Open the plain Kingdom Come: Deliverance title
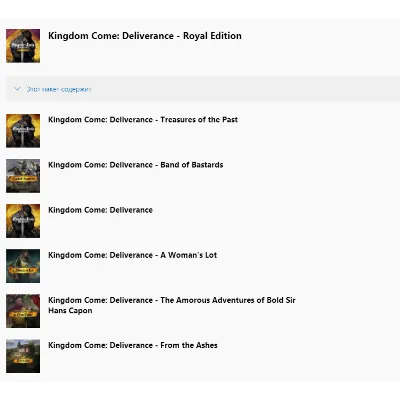400x400 pixels. 100,210
